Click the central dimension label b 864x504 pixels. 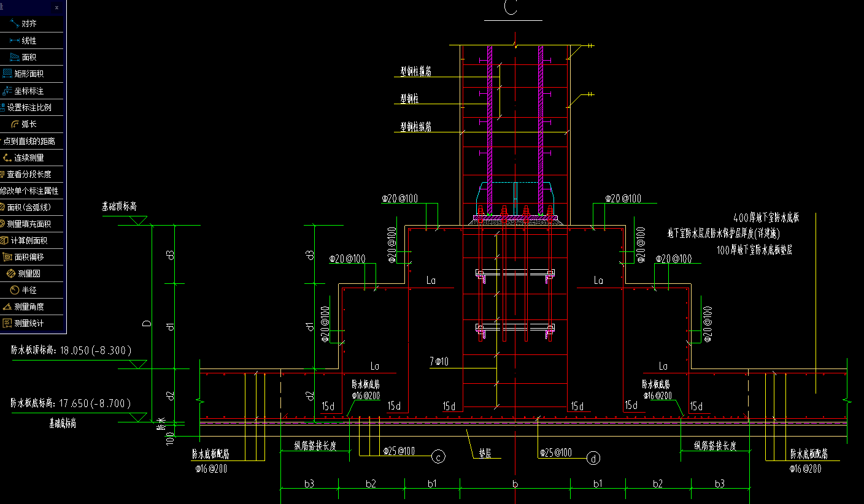[515, 484]
